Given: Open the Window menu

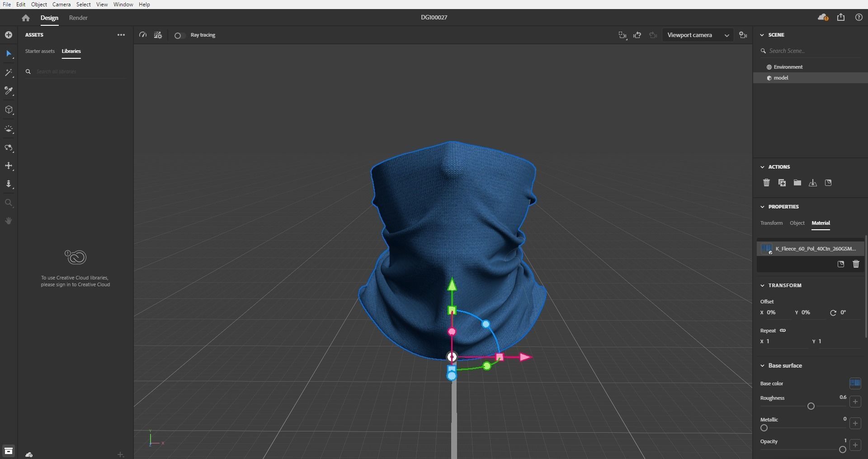Looking at the screenshot, I should (x=123, y=5).
